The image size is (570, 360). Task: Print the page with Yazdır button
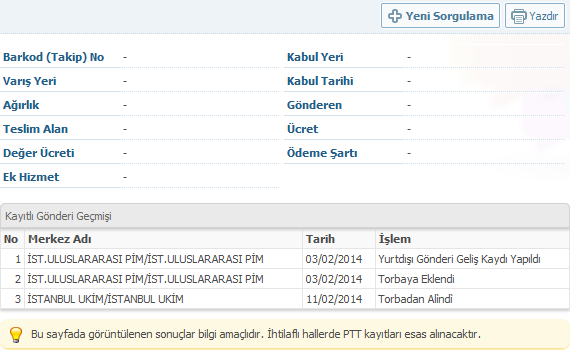tap(535, 16)
